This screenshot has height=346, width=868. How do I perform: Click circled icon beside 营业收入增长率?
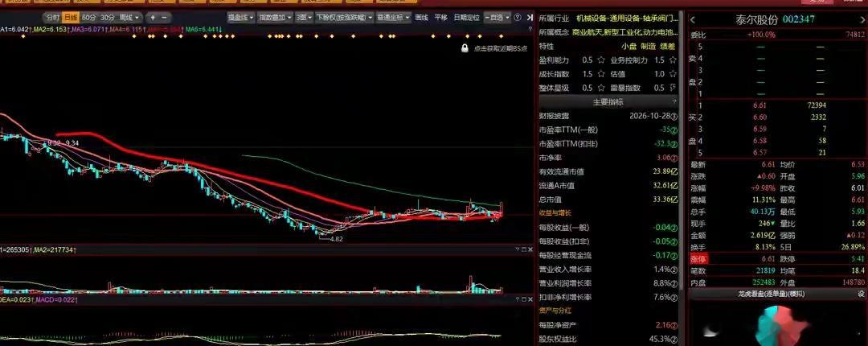[x=674, y=270]
